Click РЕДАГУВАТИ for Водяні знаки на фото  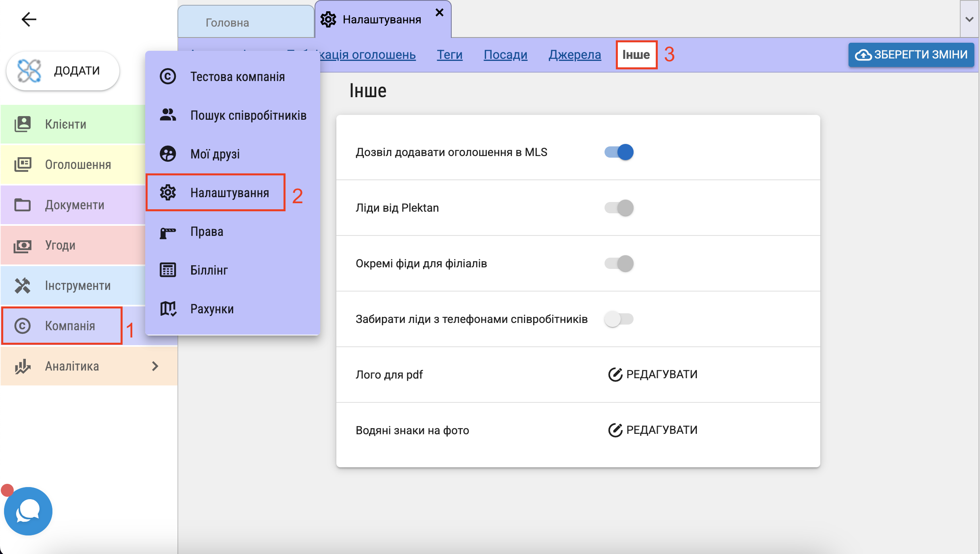pyautogui.click(x=653, y=430)
